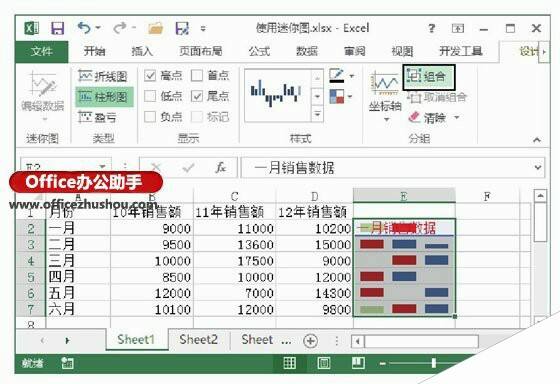
Task: Expand the undo history dropdown arrow
Action: (98, 28)
